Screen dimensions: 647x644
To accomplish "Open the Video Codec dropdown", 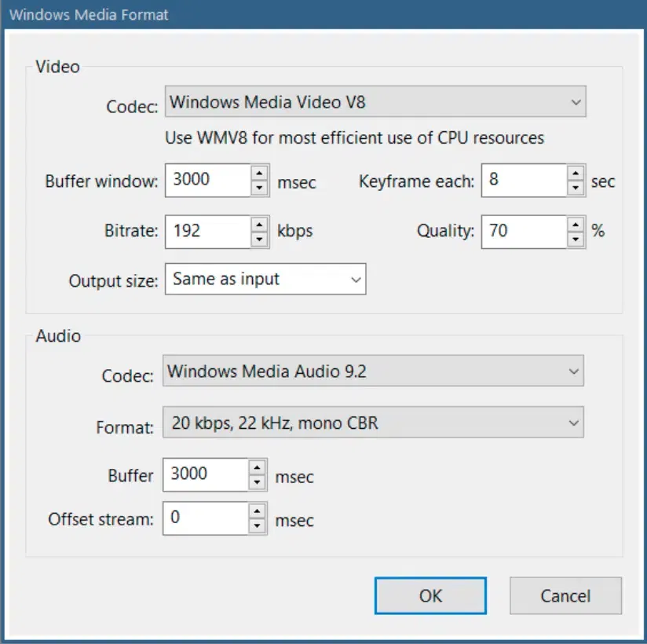I will click(x=375, y=102).
